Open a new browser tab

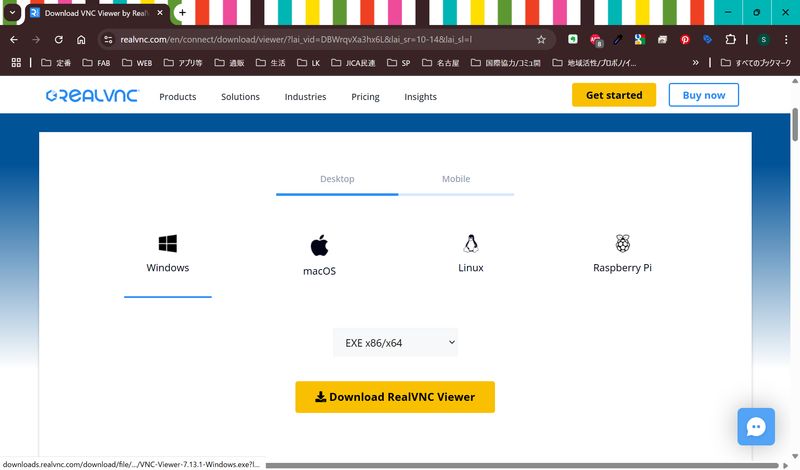[x=182, y=13]
